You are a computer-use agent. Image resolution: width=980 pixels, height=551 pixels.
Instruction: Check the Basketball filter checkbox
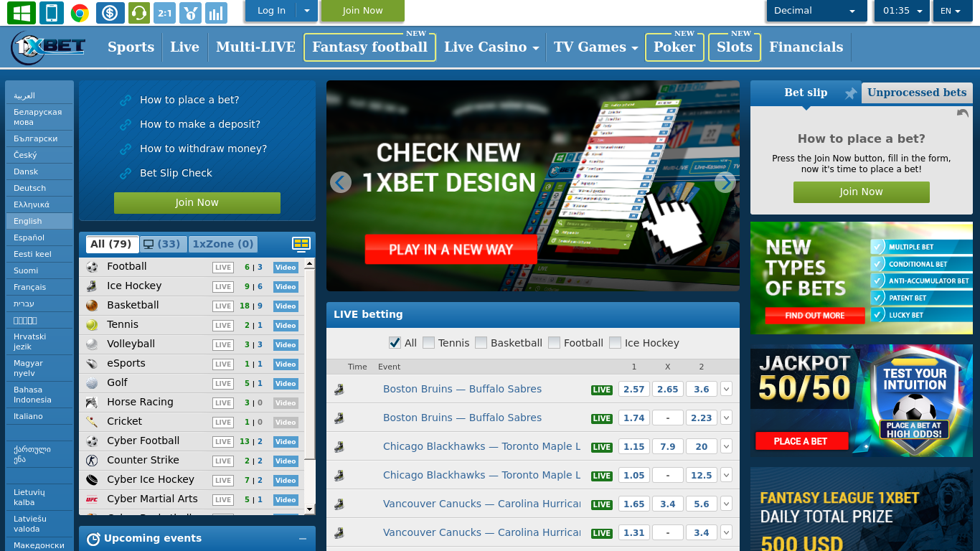point(481,343)
